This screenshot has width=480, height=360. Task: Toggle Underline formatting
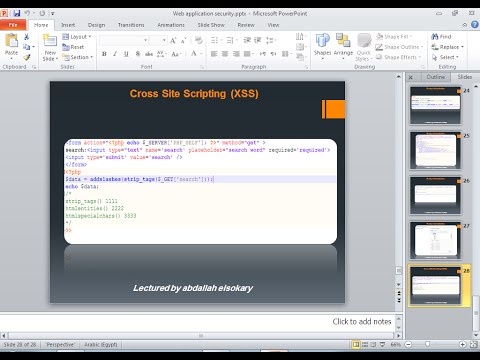tap(126, 54)
